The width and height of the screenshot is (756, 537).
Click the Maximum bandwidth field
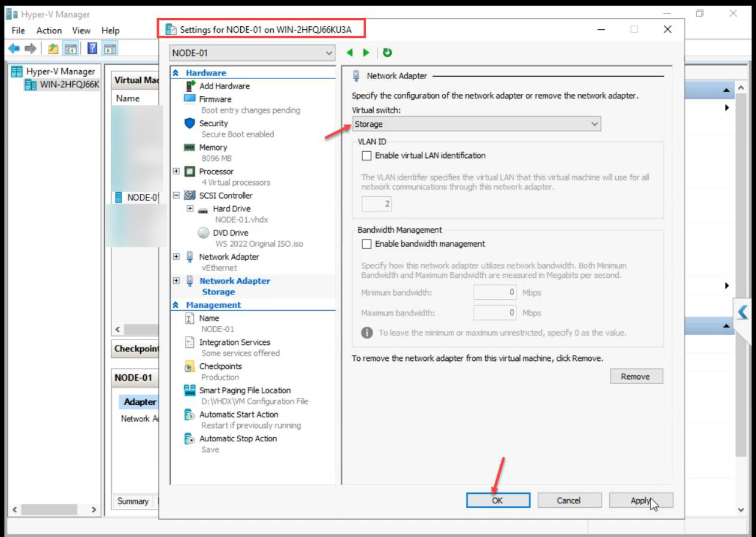(x=495, y=313)
